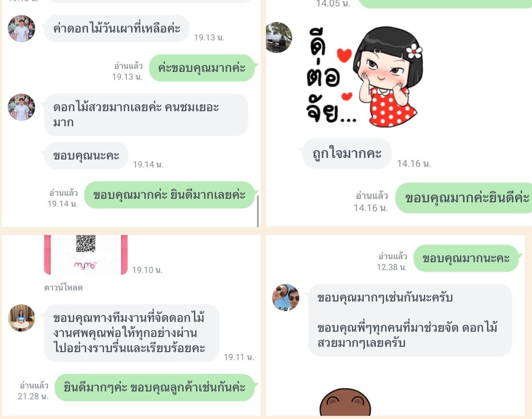Select the 'ขอบคุณมากค่ะยินดีค่ะ' green reply
The width and height of the screenshot is (532, 419).
coord(464,198)
